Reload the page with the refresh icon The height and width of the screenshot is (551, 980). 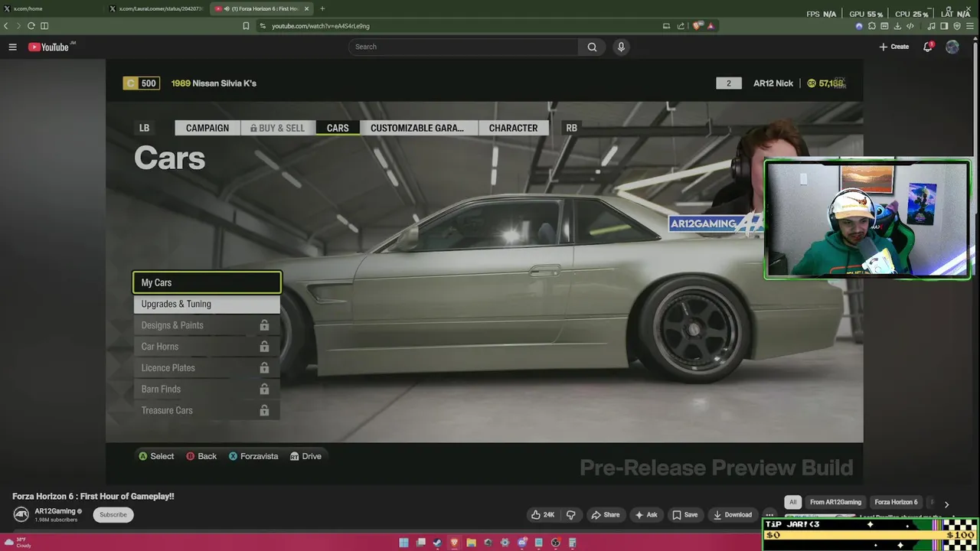coord(31,25)
